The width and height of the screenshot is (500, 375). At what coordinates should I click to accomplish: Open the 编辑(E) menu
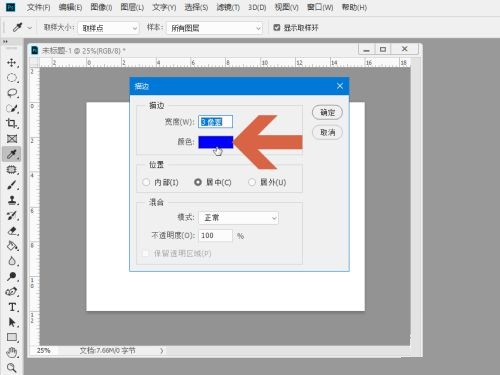(x=70, y=7)
